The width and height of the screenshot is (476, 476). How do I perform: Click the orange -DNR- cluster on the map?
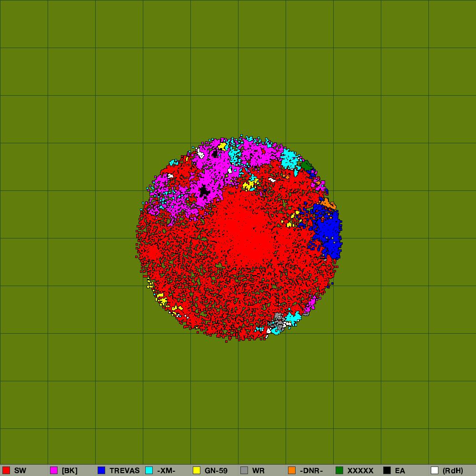328,203
